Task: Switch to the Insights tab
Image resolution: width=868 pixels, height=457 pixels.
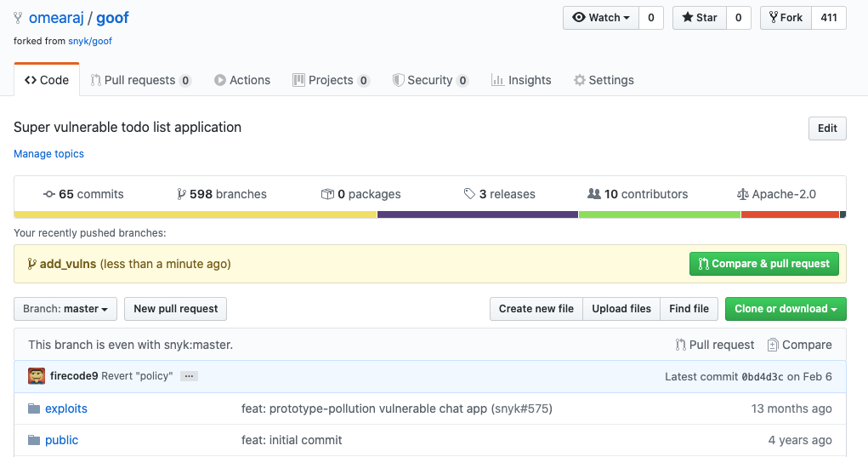Action: click(521, 80)
